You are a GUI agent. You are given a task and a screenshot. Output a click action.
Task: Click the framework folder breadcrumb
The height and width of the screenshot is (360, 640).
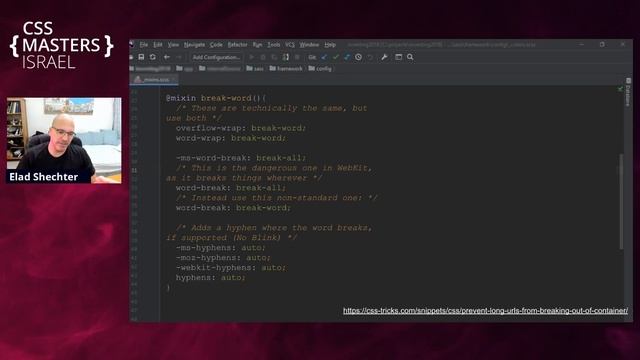pyautogui.click(x=286, y=69)
